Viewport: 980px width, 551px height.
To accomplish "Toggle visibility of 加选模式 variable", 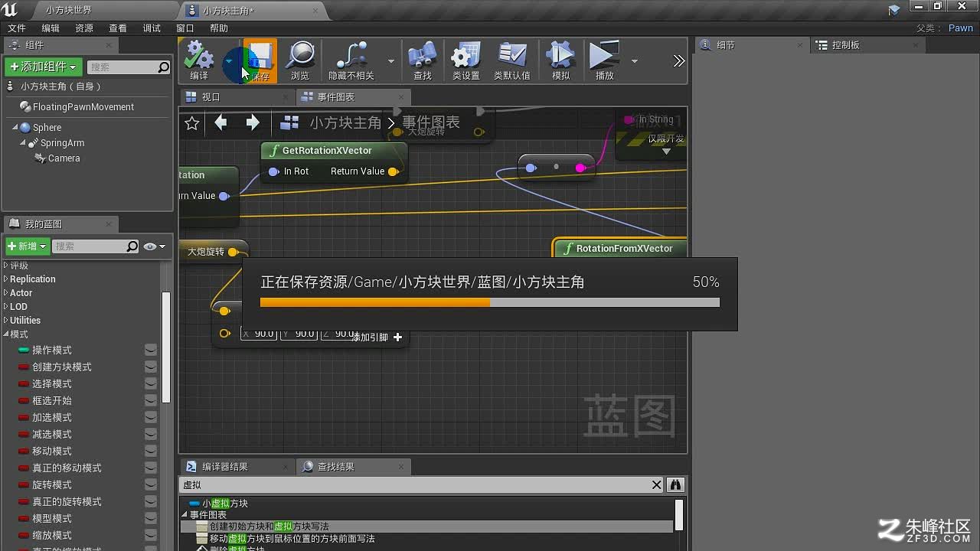I will [151, 417].
